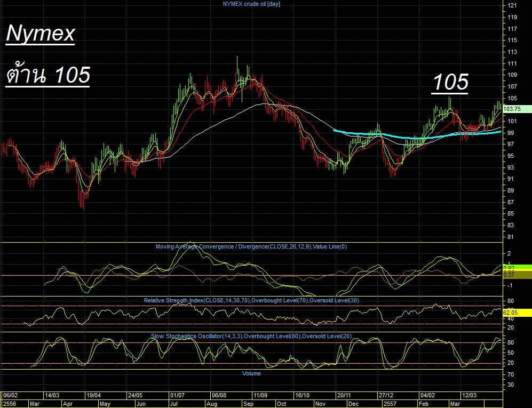Click the 113 price scale value
Viewport: 532px width, 408px height.
click(x=512, y=52)
